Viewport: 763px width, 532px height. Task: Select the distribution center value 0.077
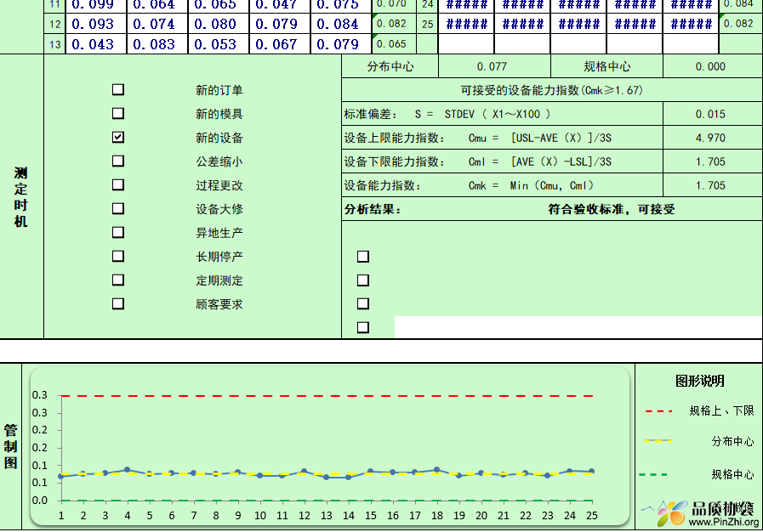pos(494,66)
